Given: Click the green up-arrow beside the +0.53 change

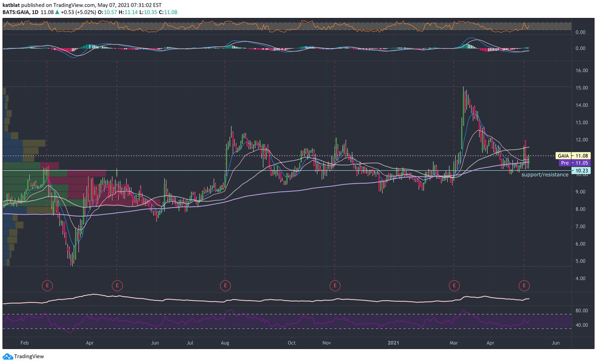Looking at the screenshot, I should pyautogui.click(x=57, y=12).
